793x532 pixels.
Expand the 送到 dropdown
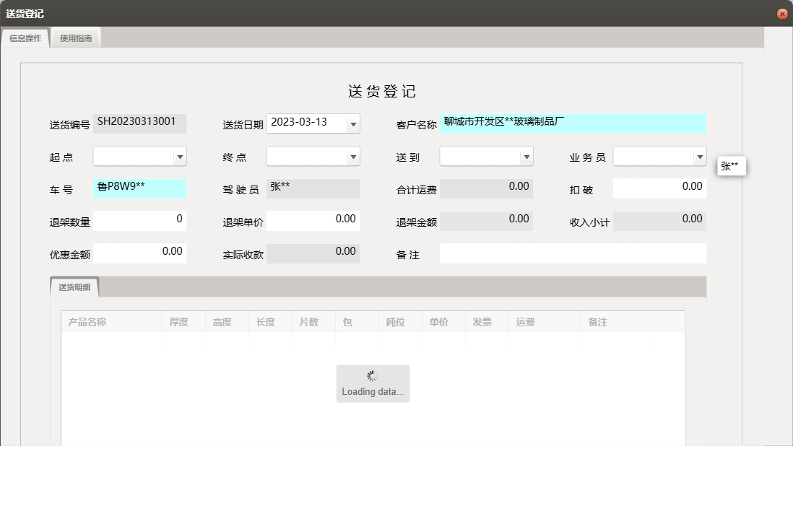[526, 156]
